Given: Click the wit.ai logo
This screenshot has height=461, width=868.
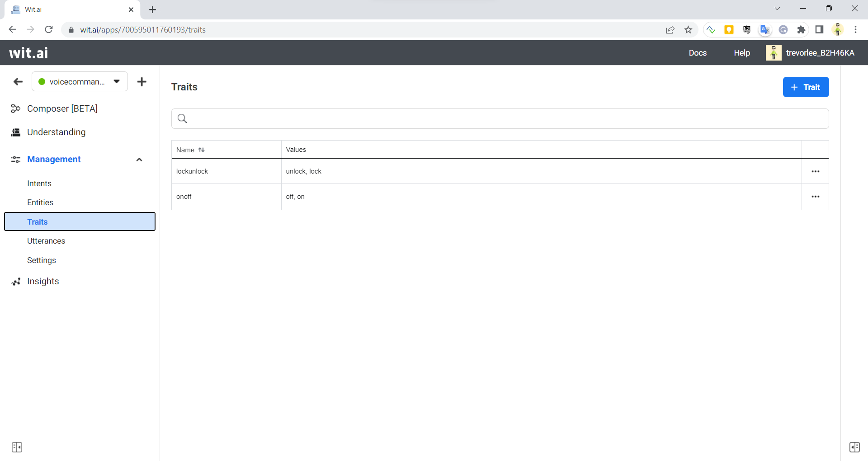Looking at the screenshot, I should pyautogui.click(x=28, y=53).
